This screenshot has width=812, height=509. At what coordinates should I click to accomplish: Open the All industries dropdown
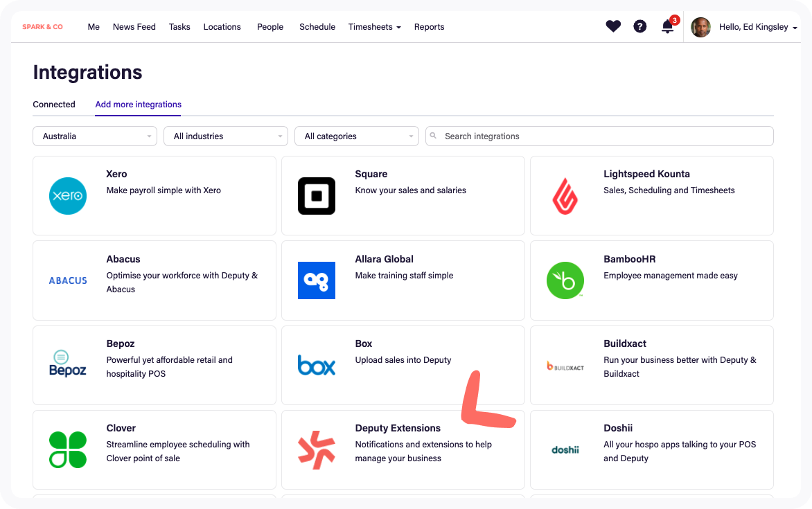[x=226, y=136]
